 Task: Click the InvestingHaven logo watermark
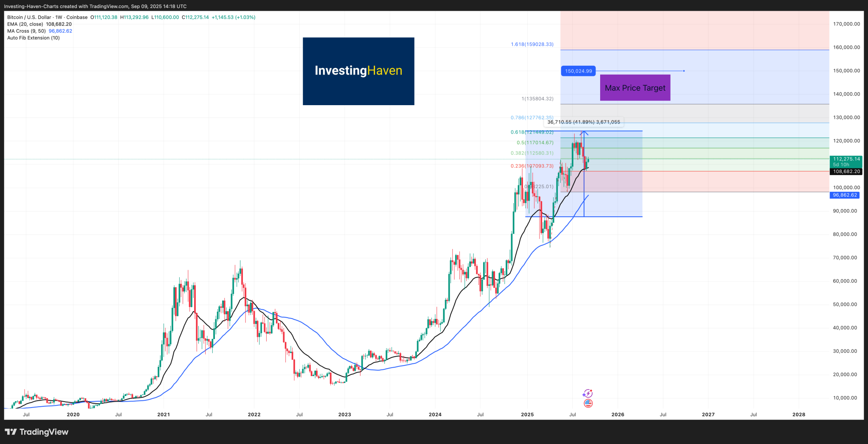pos(358,71)
